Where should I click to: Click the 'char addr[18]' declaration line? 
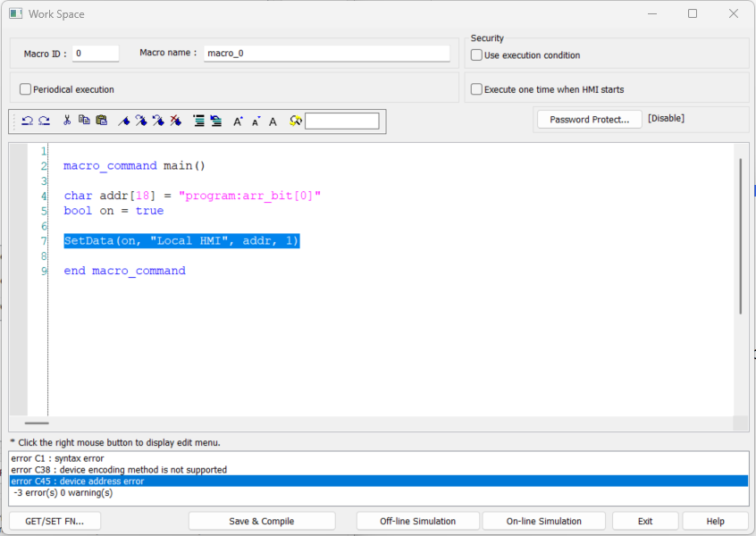[192, 196]
